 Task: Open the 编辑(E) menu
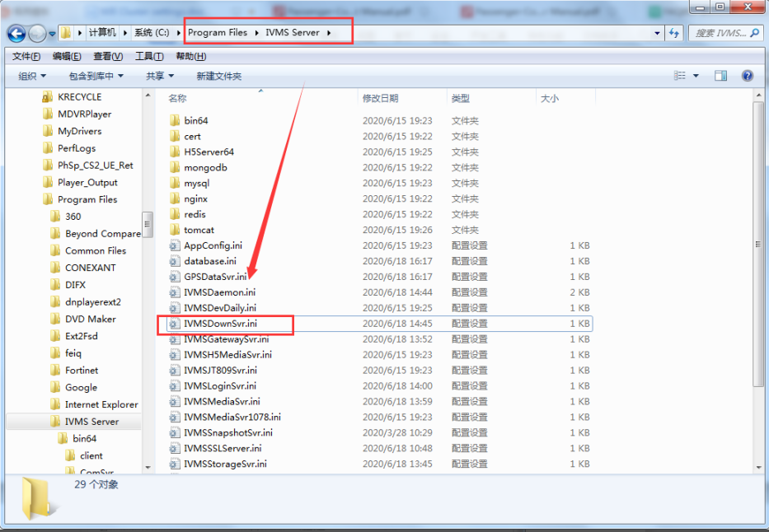click(x=67, y=56)
